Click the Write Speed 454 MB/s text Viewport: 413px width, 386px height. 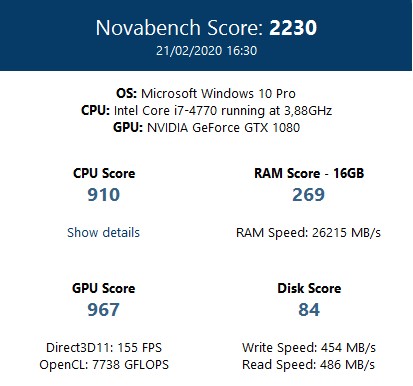(x=309, y=347)
